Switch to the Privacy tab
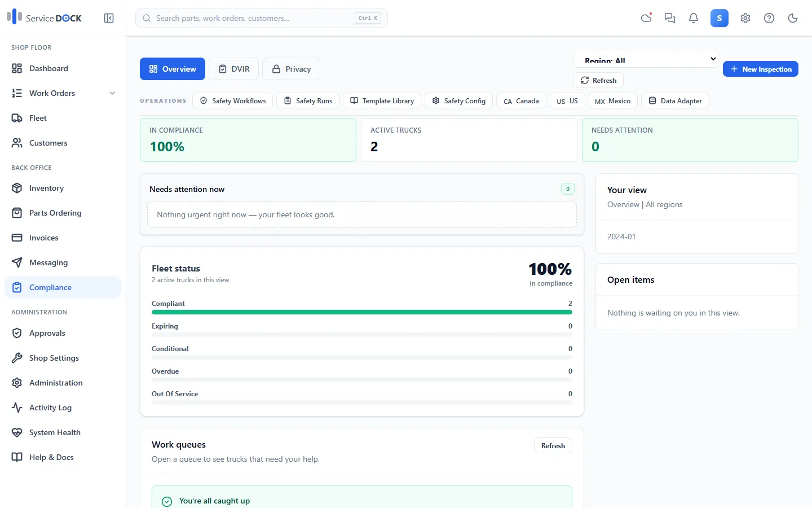The height and width of the screenshot is (508, 812). 291,69
